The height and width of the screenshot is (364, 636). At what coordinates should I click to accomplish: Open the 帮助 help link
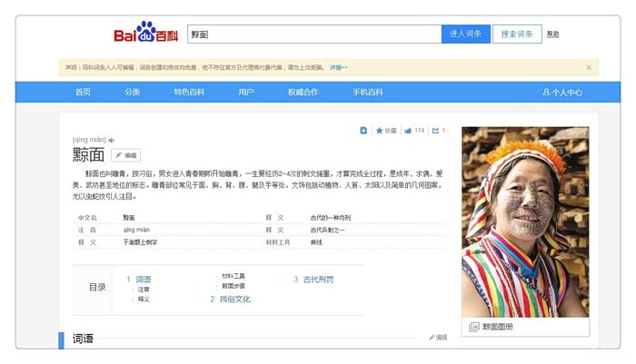[x=552, y=34]
